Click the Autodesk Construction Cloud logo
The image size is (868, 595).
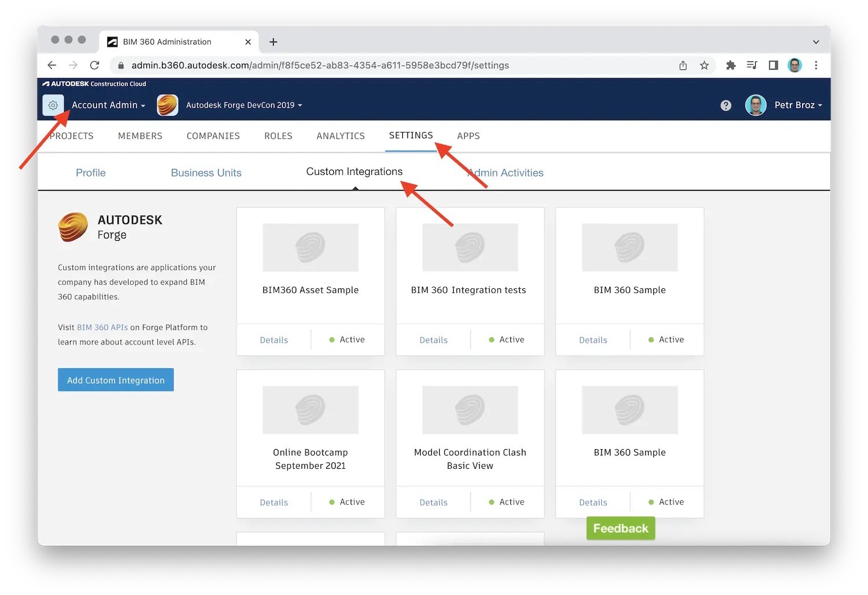[94, 83]
